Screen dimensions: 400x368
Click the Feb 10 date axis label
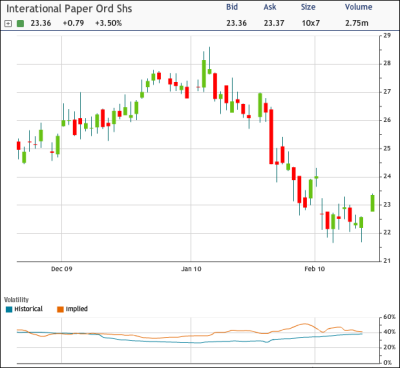coord(315,269)
